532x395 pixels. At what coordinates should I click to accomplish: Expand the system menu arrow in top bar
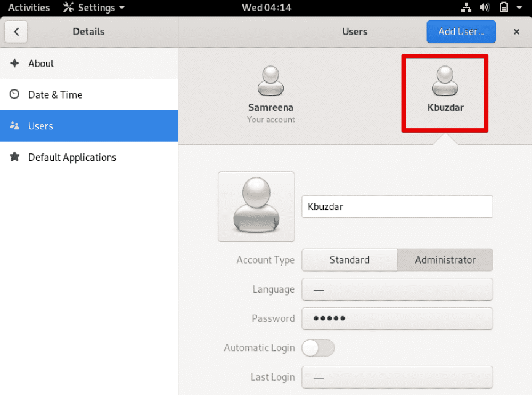click(x=519, y=7)
